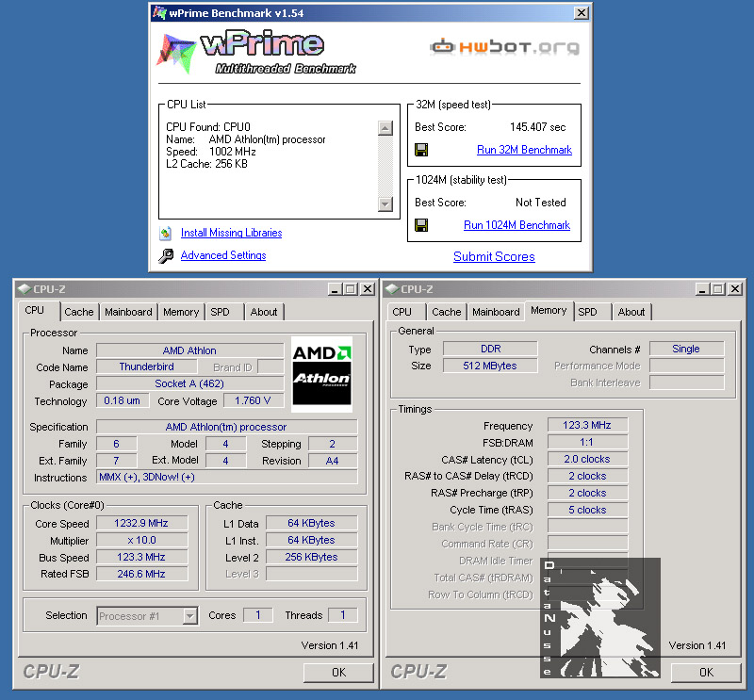Click the Package field Socket A (462)
754x700 pixels.
pyautogui.click(x=189, y=383)
